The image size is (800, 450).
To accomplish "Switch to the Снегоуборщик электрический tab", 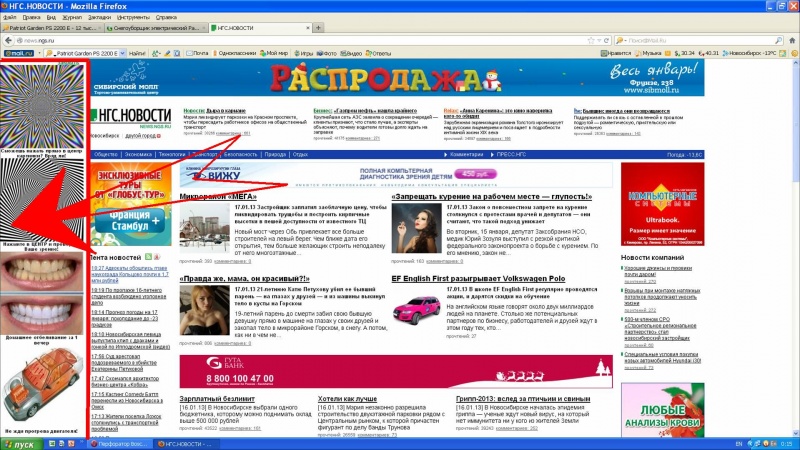I will pyautogui.click(x=157, y=28).
